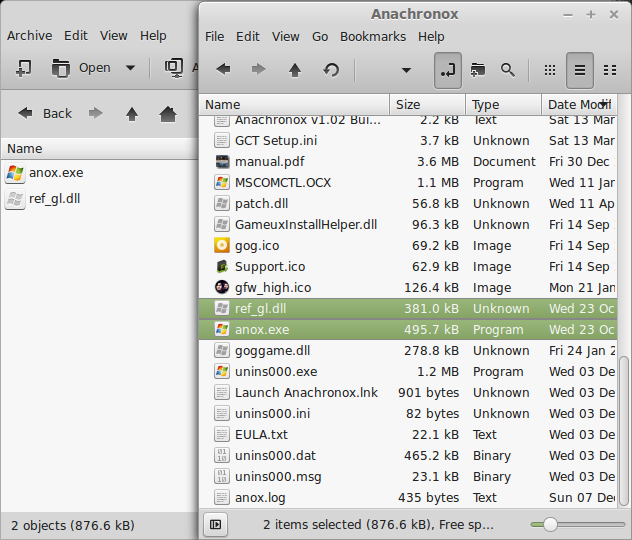Screen dimensions: 632x540
Task: Click 381.0 kB size of ref_gl.dll
Action: point(431,309)
